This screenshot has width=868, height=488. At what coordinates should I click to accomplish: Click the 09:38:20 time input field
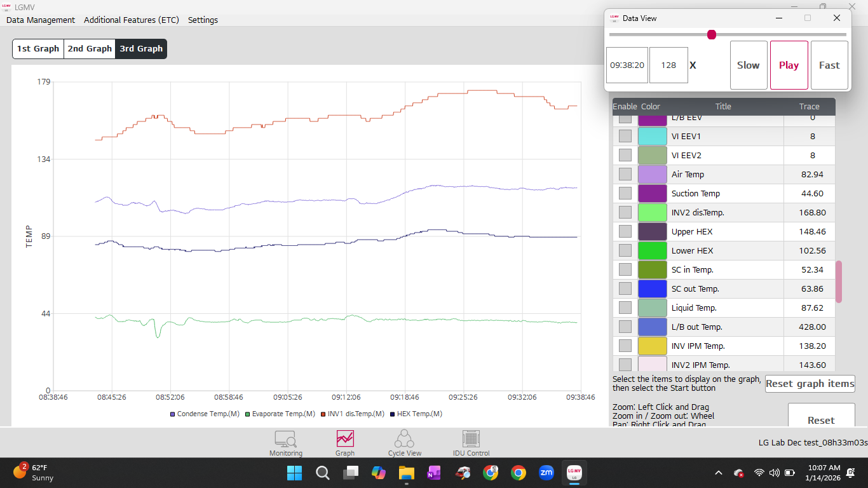coord(627,65)
